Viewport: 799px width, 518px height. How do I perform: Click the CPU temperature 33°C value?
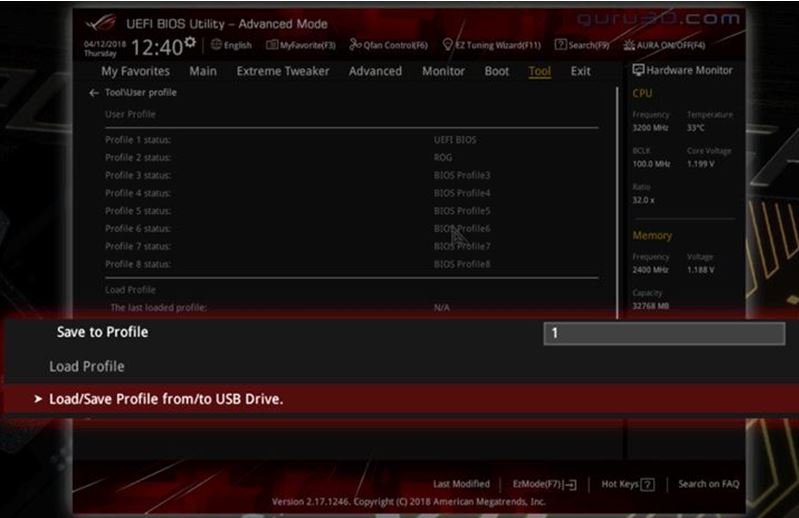pos(696,128)
